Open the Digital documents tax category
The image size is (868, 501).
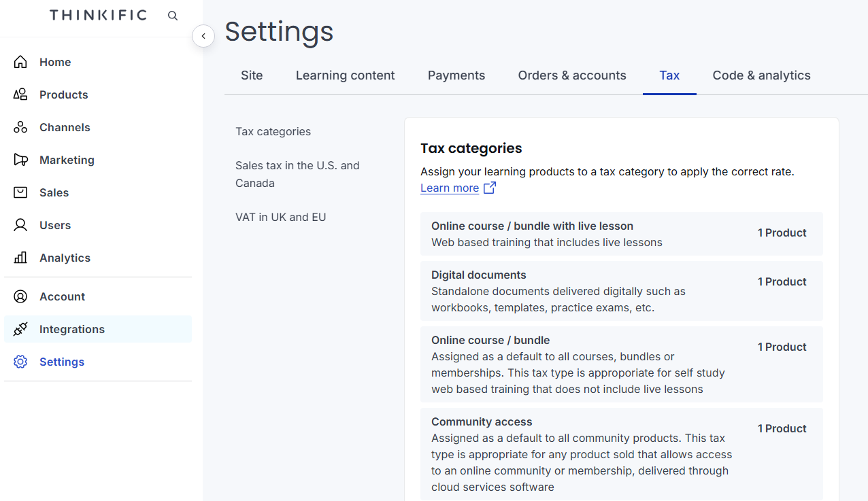(621, 291)
